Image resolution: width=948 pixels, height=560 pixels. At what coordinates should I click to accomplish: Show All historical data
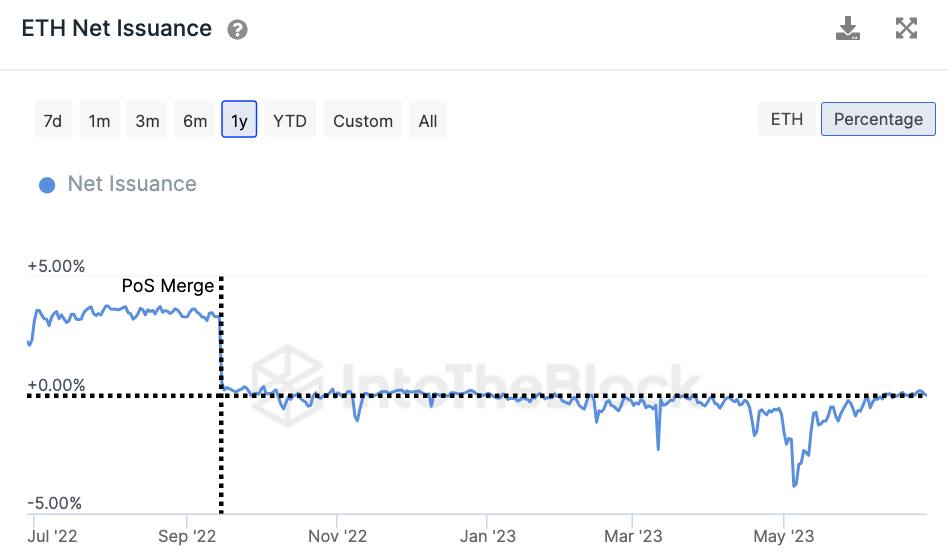pos(427,120)
